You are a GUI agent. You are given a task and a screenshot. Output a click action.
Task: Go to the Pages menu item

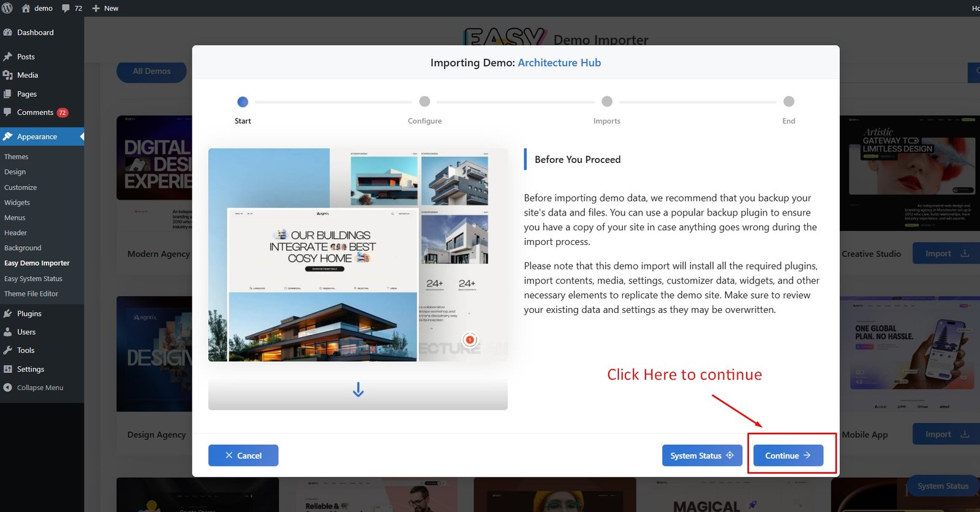coord(42,94)
